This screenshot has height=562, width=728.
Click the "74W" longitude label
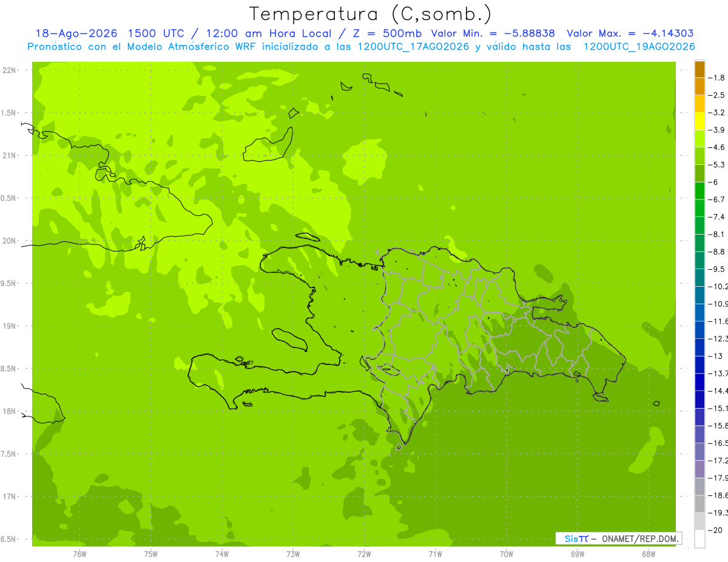tap(221, 554)
